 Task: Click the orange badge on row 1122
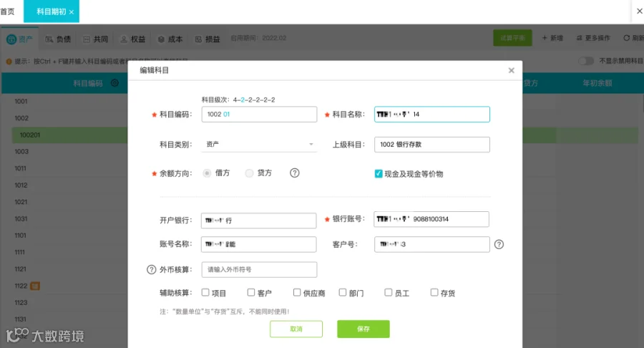(x=35, y=286)
